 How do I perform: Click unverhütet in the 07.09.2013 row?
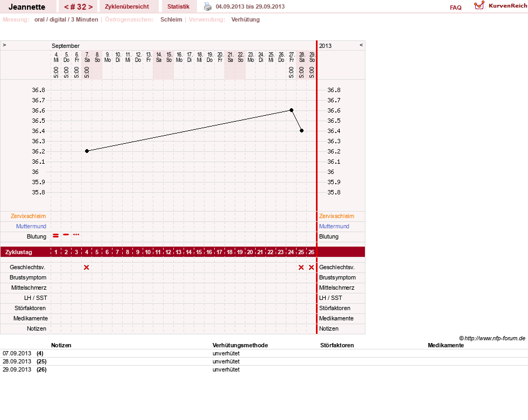(x=226, y=353)
